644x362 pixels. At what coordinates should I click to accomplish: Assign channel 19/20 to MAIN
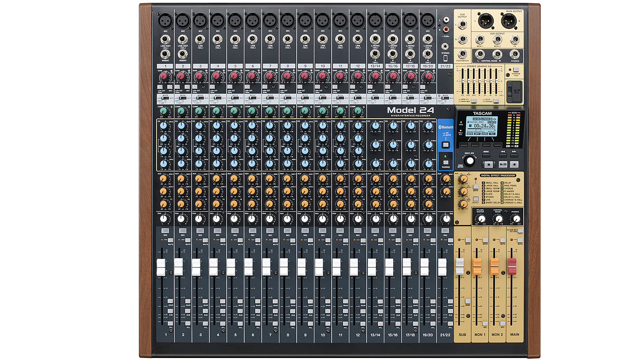[x=433, y=301]
